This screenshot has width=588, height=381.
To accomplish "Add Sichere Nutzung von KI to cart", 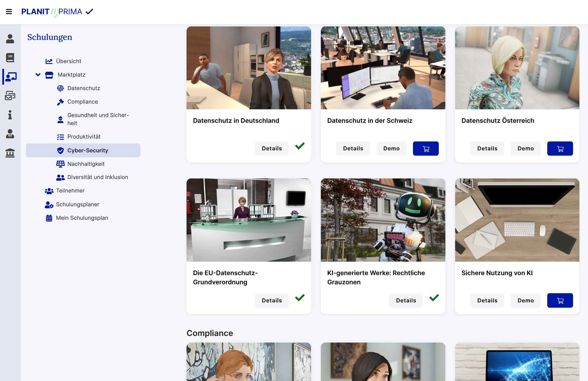I will pos(560,300).
